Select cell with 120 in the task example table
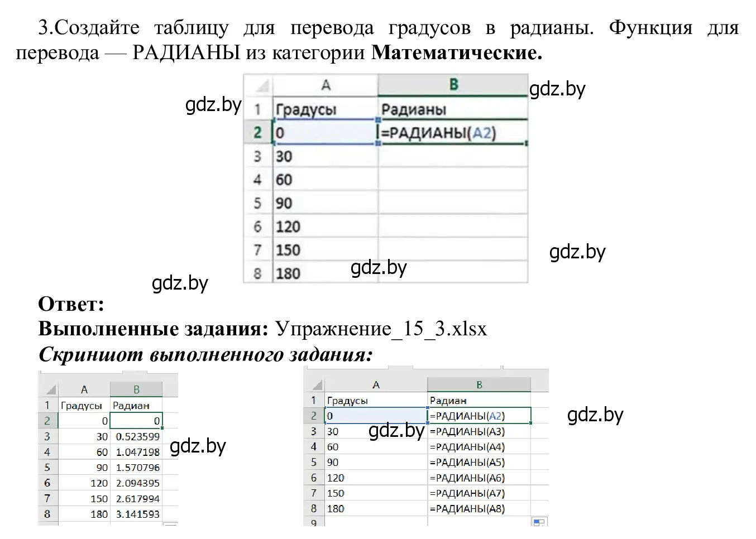 click(x=326, y=227)
